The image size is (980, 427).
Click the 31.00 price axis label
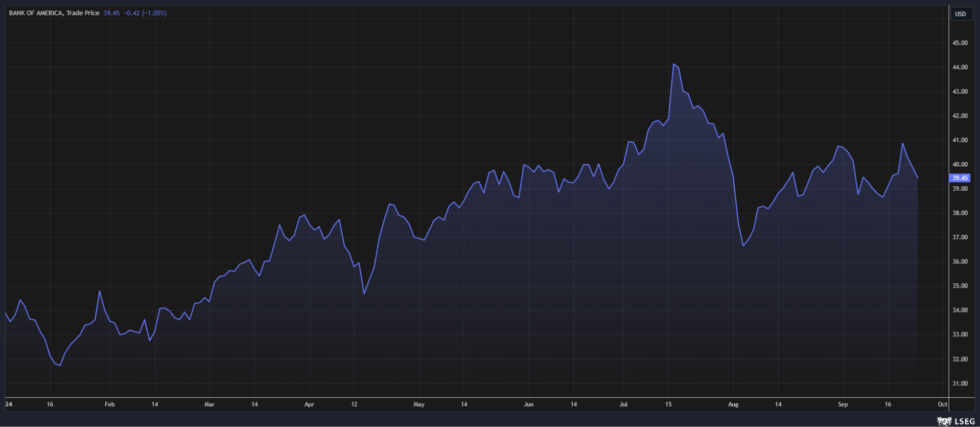pyautogui.click(x=960, y=384)
